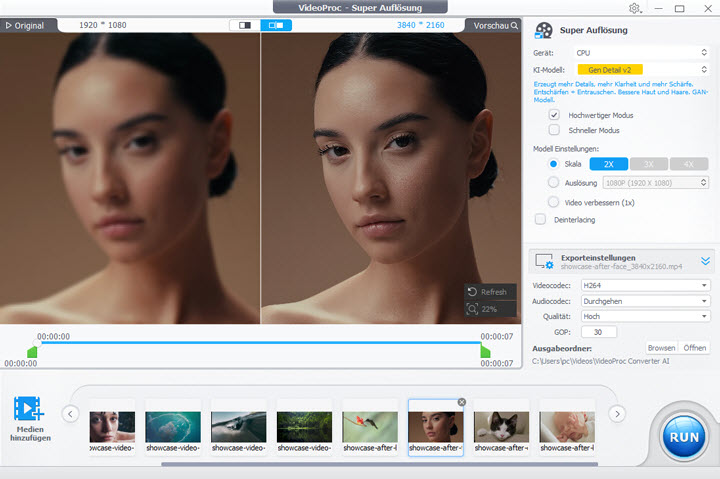Collapse the Exporteinstellungen section chevron
The width and height of the screenshot is (720, 479).
(705, 261)
